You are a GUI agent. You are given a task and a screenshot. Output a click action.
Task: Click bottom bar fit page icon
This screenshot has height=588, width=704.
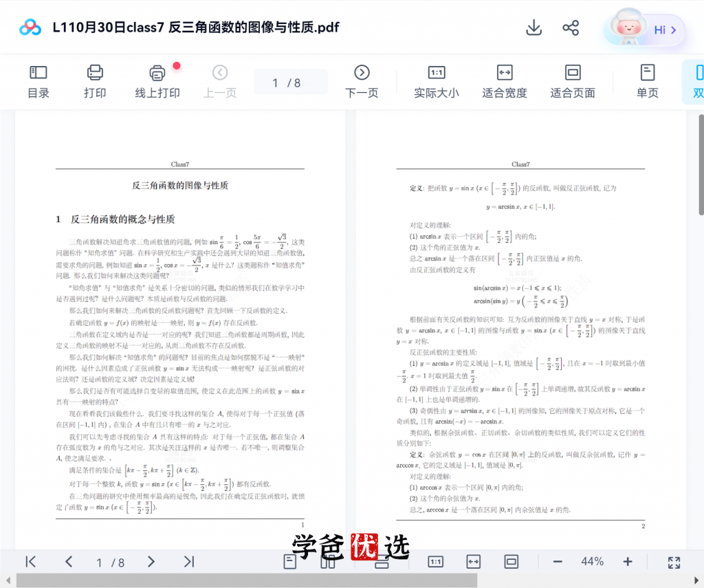(511, 561)
